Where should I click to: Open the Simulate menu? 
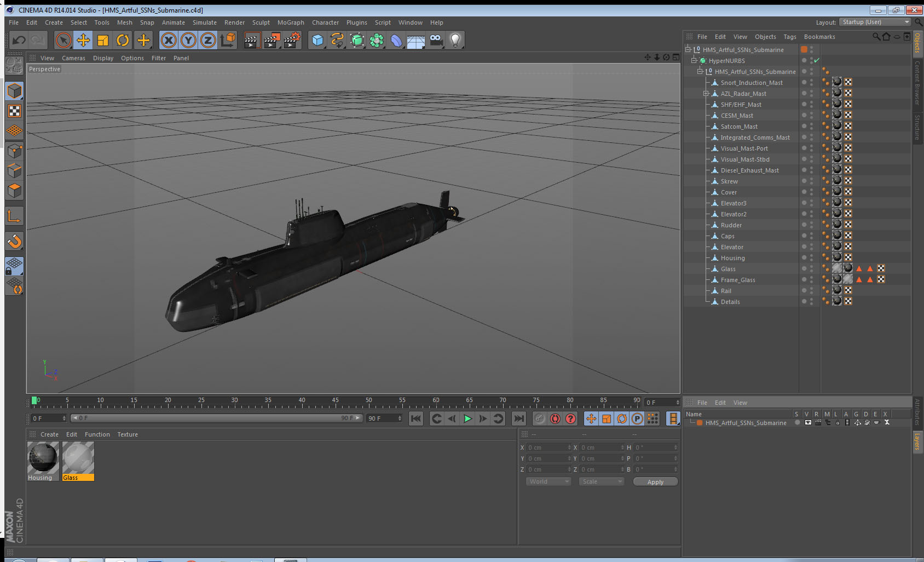tap(204, 22)
